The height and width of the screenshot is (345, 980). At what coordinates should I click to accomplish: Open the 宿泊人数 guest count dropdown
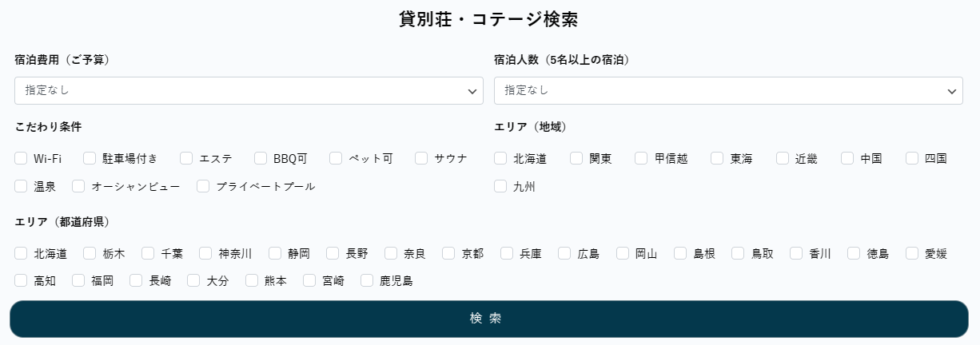[x=728, y=91]
